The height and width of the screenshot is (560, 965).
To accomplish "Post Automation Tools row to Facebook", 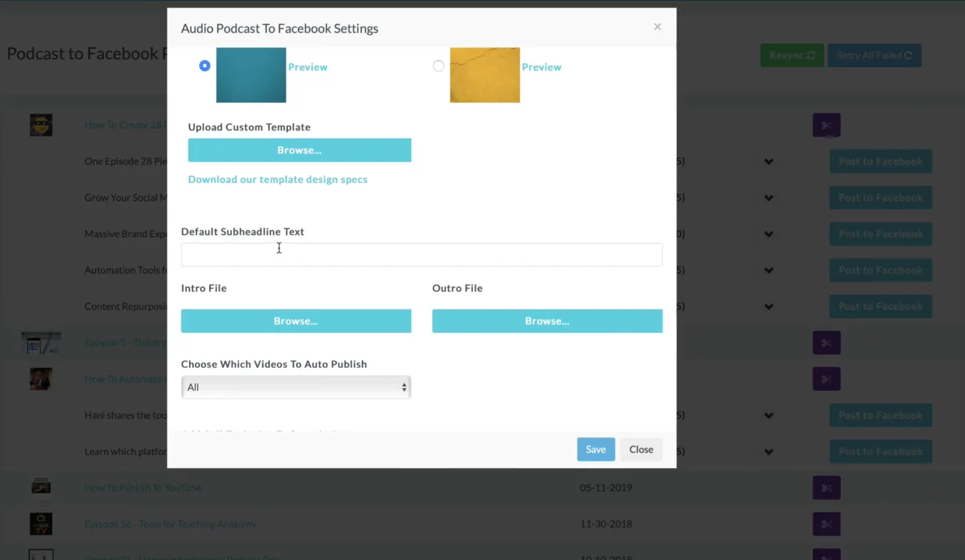I will (x=880, y=270).
